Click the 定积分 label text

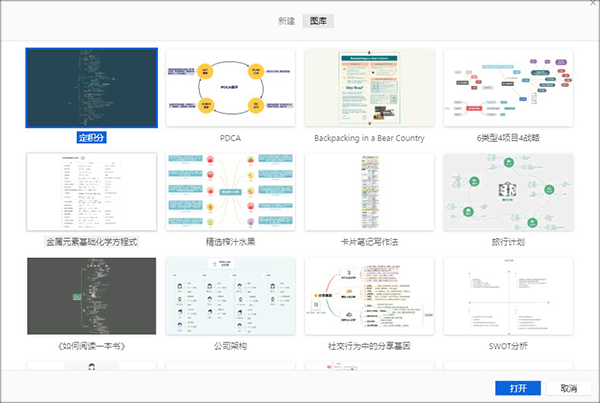pos(91,138)
